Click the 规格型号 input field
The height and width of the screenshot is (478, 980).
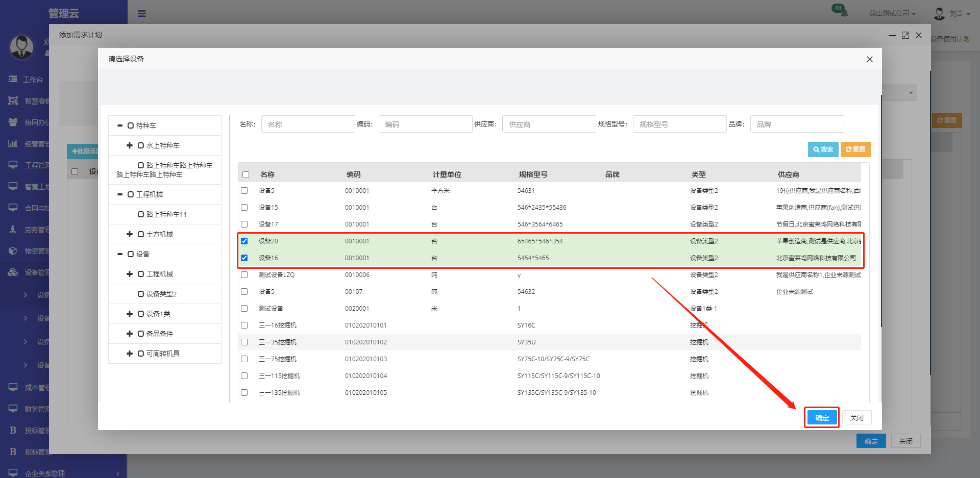(679, 124)
